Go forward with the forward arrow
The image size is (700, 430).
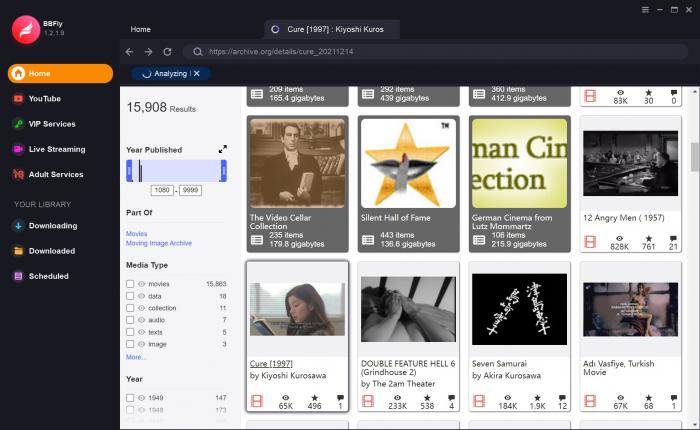[x=148, y=52]
